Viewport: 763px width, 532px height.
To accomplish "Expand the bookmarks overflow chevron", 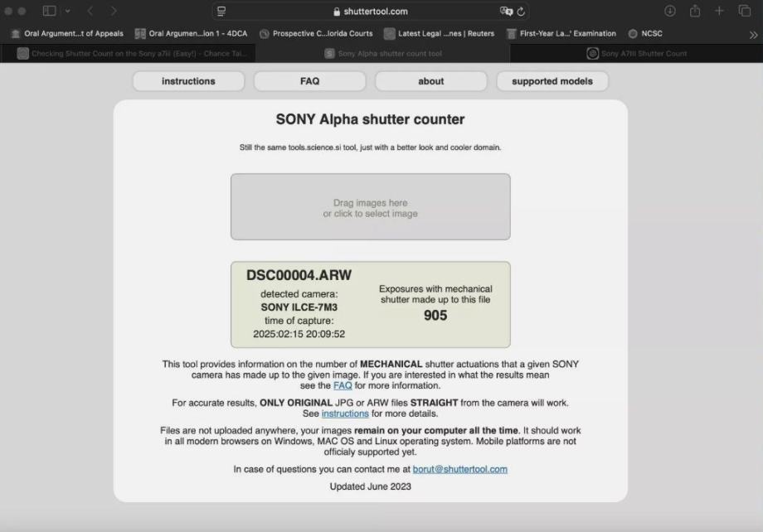I will pos(753,35).
